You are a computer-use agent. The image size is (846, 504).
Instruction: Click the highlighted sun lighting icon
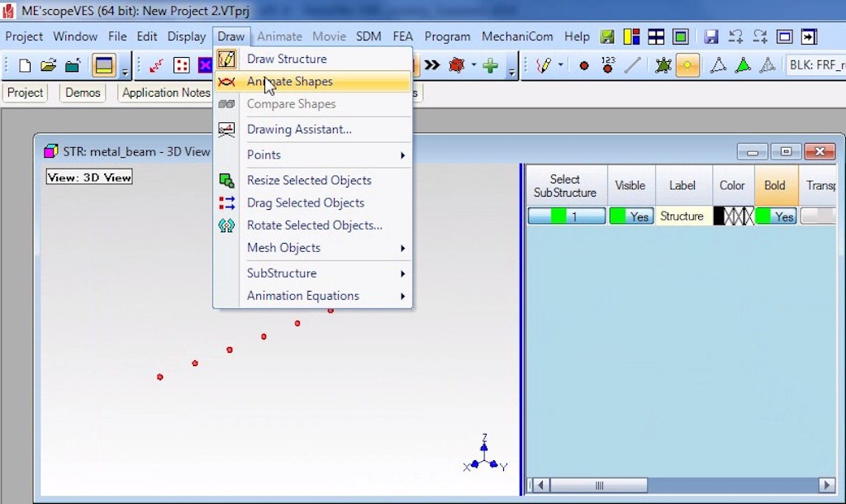[687, 66]
